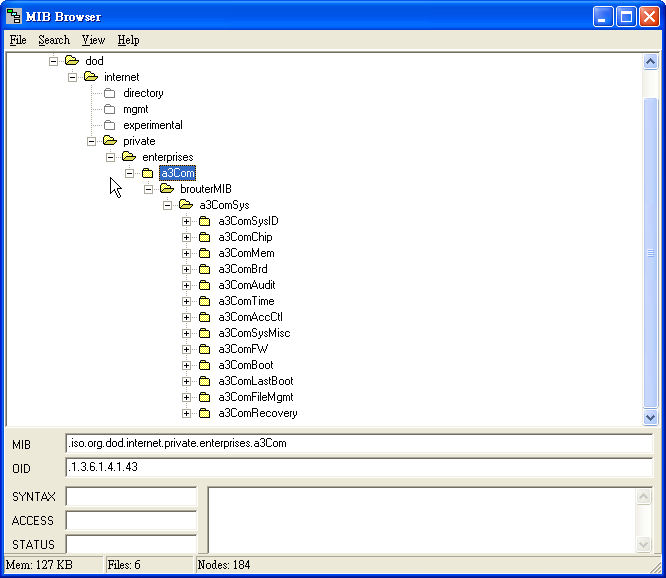The width and height of the screenshot is (666, 578).
Task: Click the a3ComTime folder icon
Action: pyautogui.click(x=205, y=301)
